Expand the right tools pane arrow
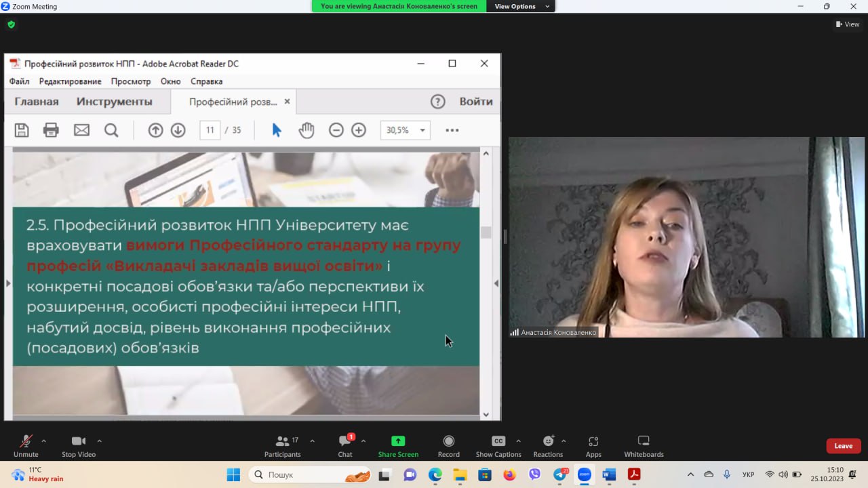868x488 pixels. [496, 283]
